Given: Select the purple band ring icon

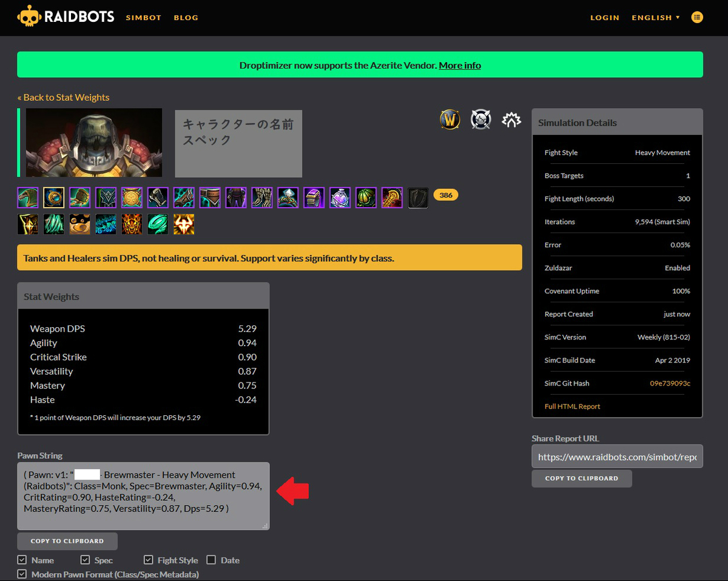Looking at the screenshot, I should pyautogui.click(x=314, y=197).
